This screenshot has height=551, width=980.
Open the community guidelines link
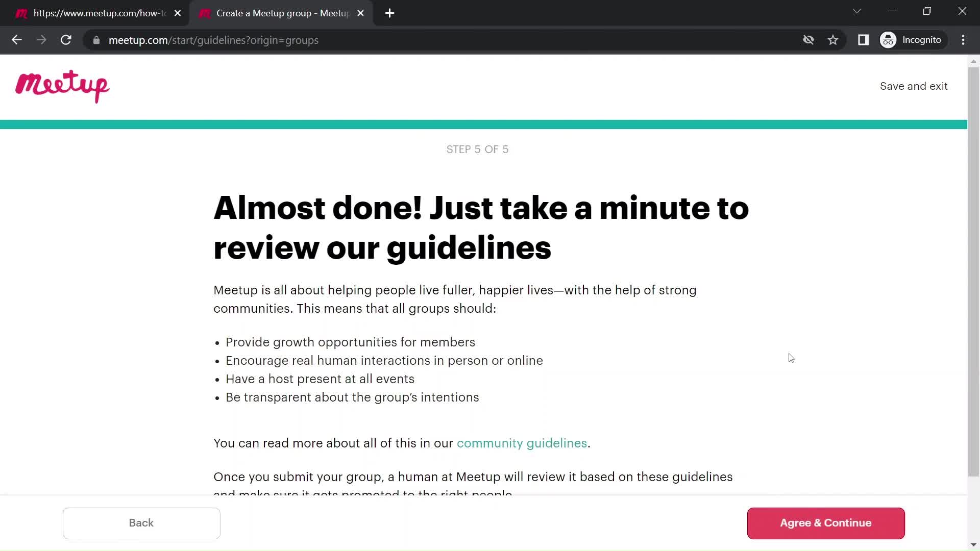(x=522, y=443)
